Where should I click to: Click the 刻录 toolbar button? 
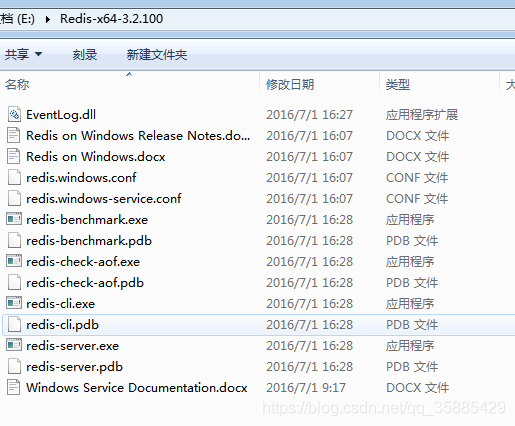point(85,55)
